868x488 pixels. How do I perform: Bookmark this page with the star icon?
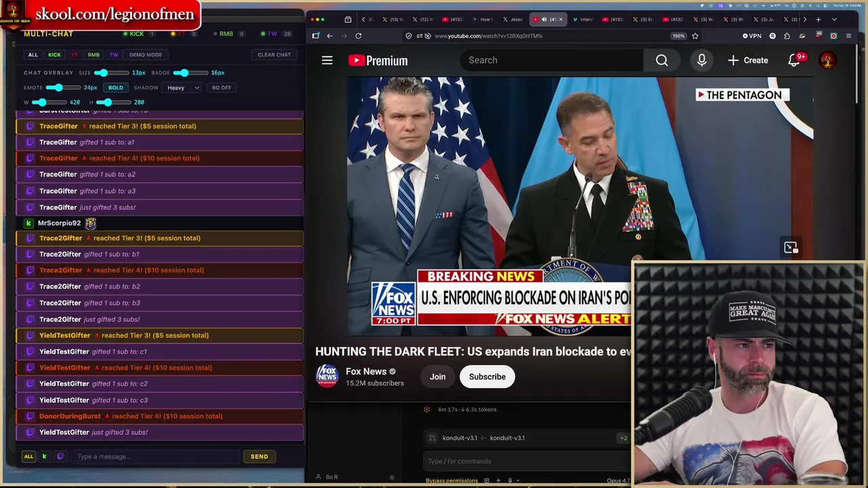695,36
